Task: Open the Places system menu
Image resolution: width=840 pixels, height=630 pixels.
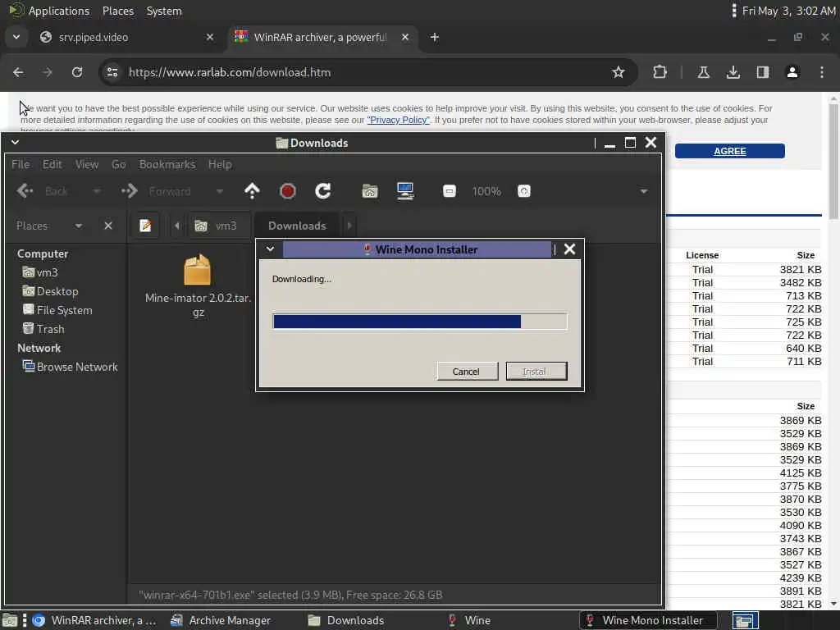Action: click(118, 11)
